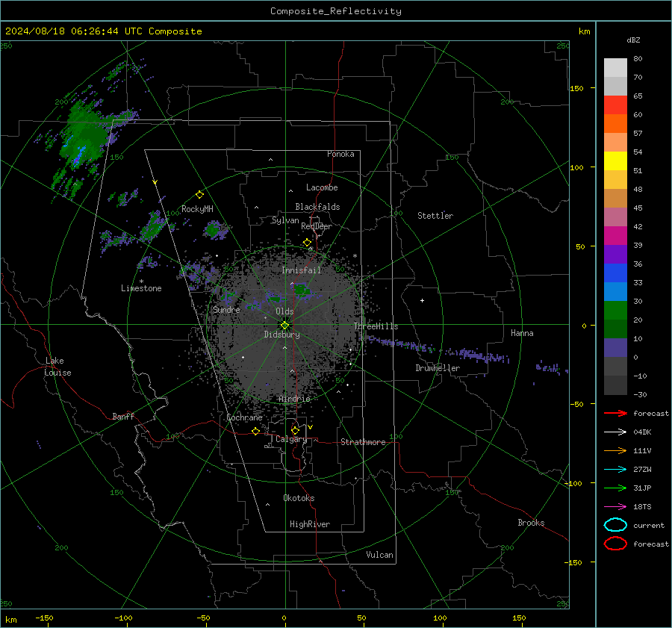Viewport: 672px width, 628px height.
Task: Click the magenta 18TS arrow icon
Action: (615, 507)
